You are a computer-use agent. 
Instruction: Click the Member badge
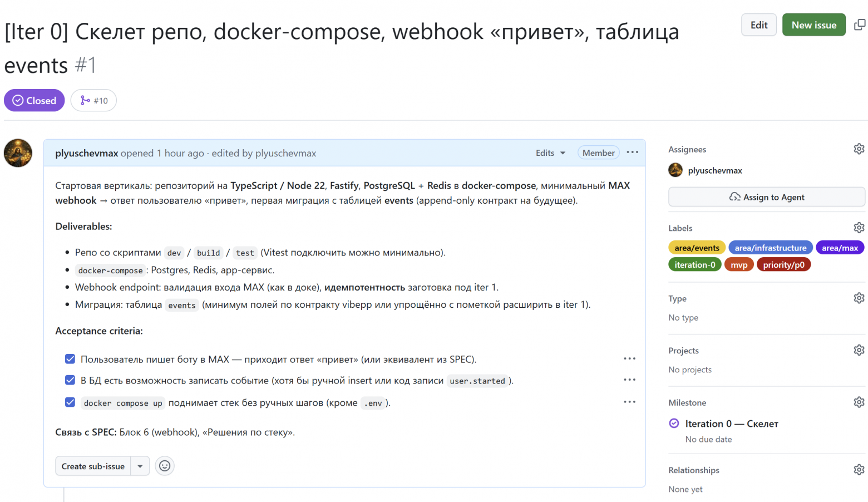pos(598,152)
